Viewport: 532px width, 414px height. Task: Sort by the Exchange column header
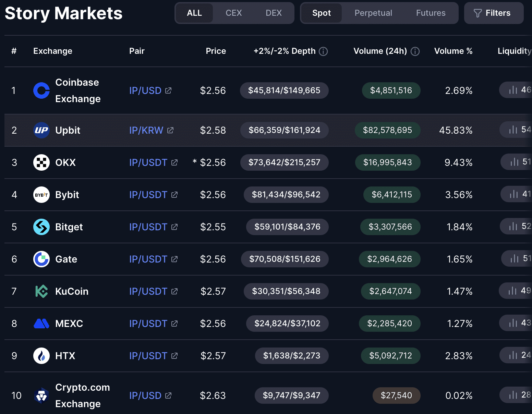point(53,51)
